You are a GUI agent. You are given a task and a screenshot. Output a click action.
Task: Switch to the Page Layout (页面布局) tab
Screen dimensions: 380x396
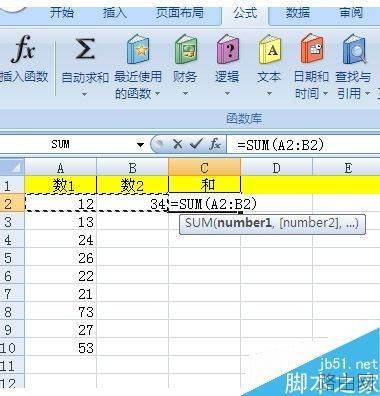coord(180,13)
